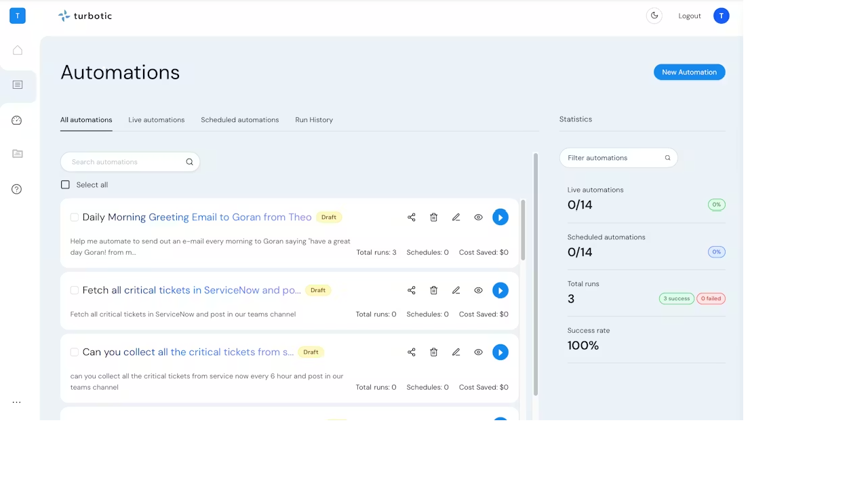The height and width of the screenshot is (488, 868).
Task: Click the blue T workspace icon in sidebar
Action: tap(18, 16)
